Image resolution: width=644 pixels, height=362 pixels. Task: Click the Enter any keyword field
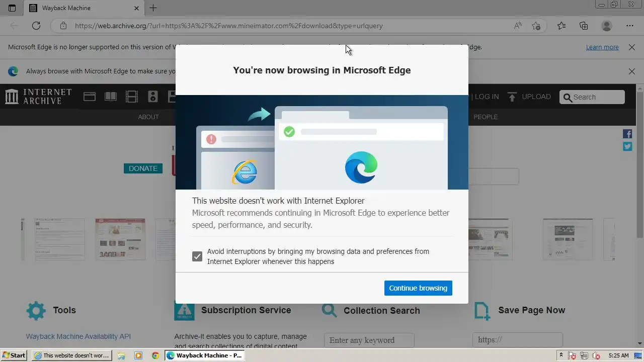369,340
